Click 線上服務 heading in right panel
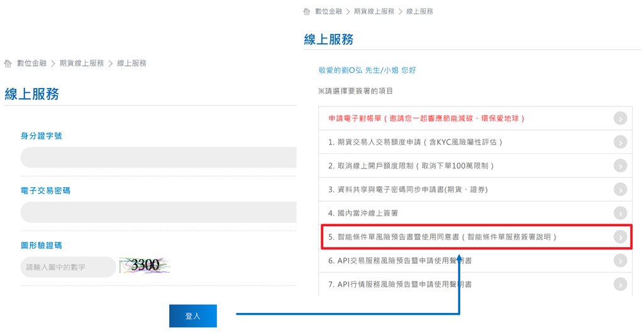Viewport: 644px width, 333px height. coord(328,40)
